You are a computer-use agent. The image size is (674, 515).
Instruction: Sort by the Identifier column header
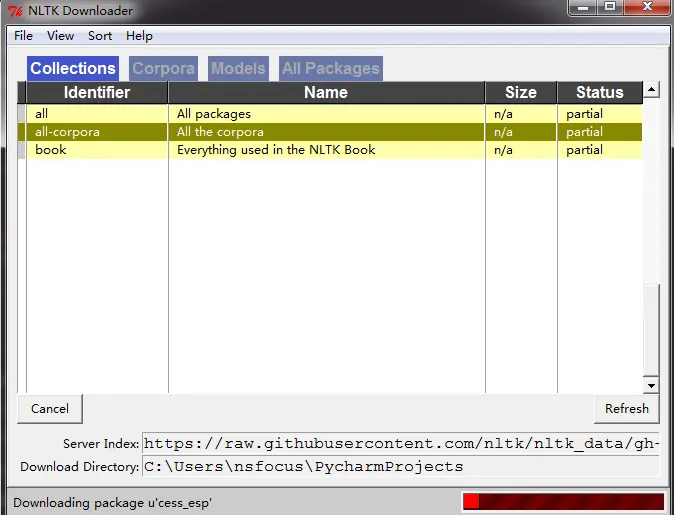(97, 92)
